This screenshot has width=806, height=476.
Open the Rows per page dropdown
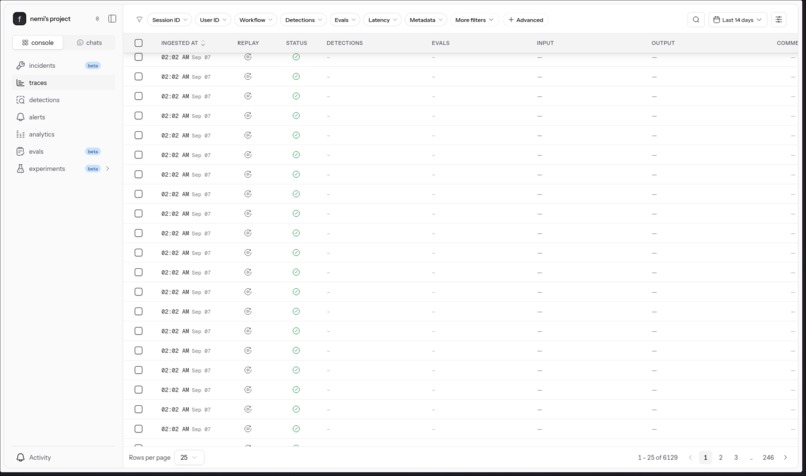pyautogui.click(x=189, y=457)
